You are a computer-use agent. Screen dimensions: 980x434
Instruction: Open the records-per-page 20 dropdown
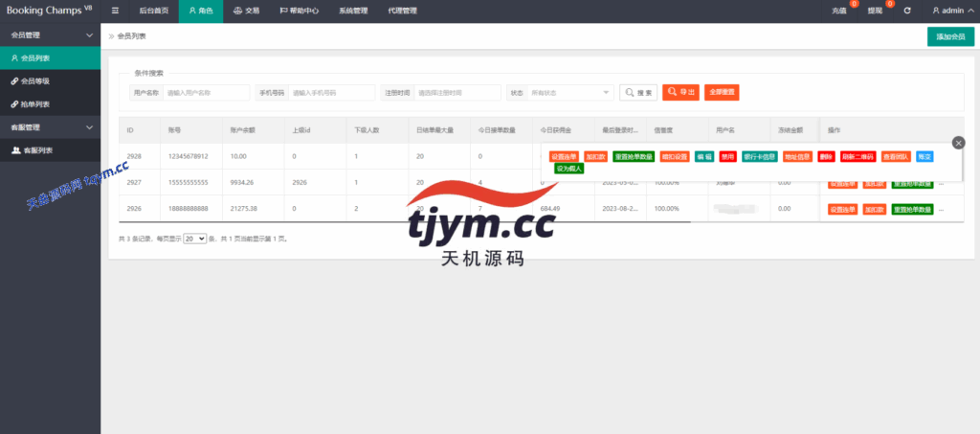194,239
